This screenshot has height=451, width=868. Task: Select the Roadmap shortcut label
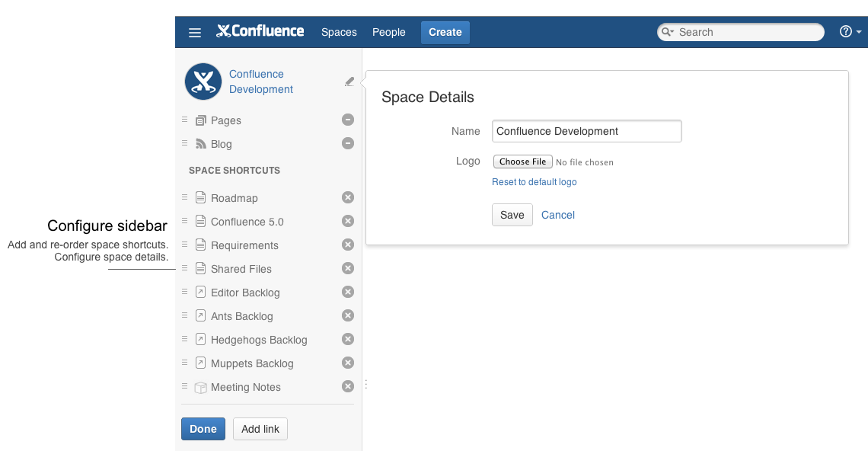coord(235,198)
